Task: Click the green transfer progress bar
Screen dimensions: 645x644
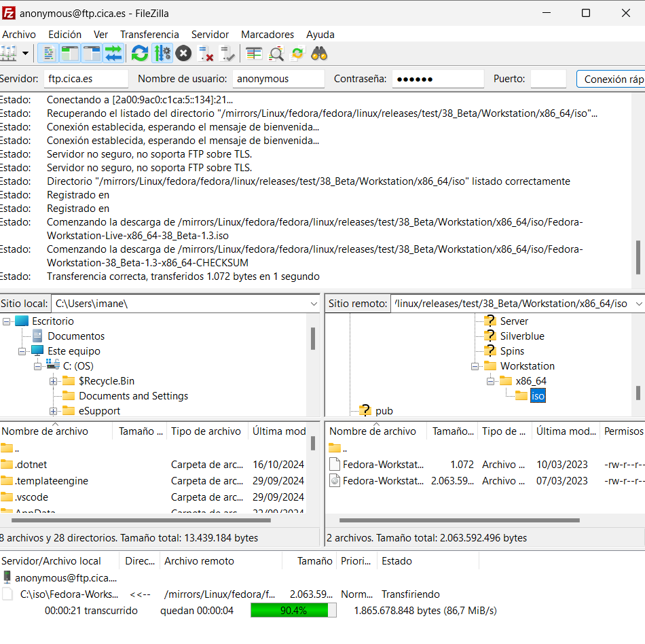Action: 293,611
